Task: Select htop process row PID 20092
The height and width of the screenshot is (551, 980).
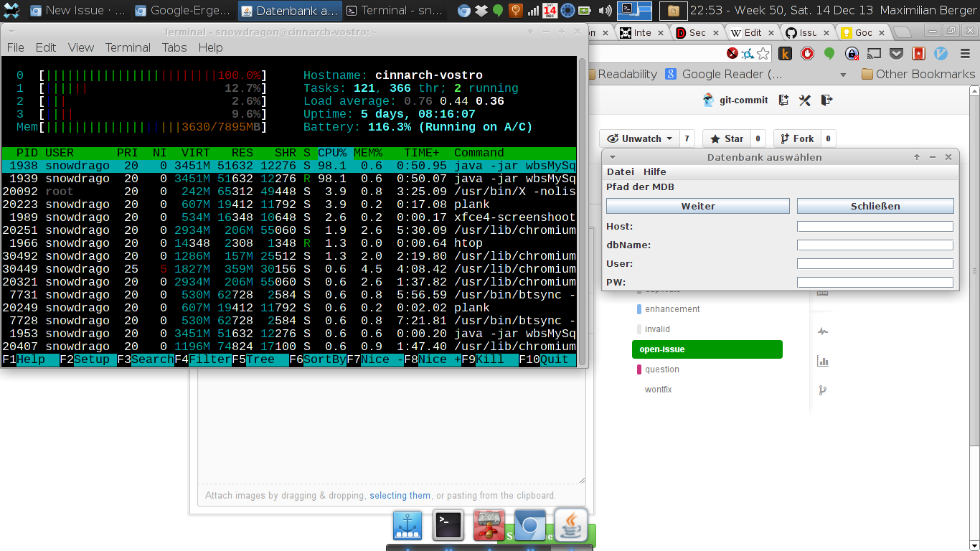Action: pos(289,192)
